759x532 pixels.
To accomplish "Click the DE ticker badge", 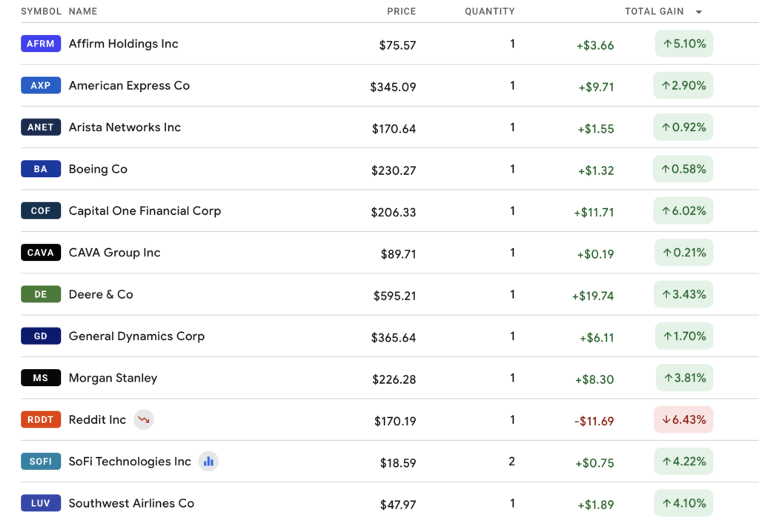I will pyautogui.click(x=41, y=294).
